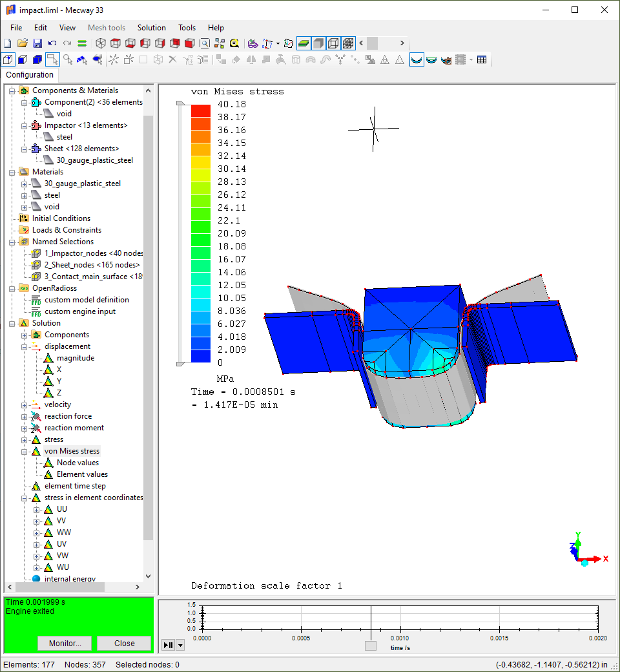
Task: Toggle show element surfaces green slab
Action: (304, 43)
